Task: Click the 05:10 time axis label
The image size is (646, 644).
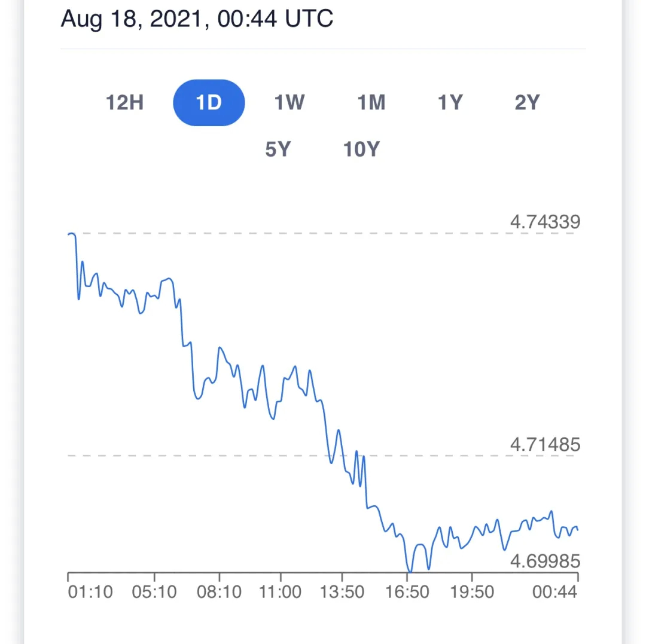Action: point(154,592)
